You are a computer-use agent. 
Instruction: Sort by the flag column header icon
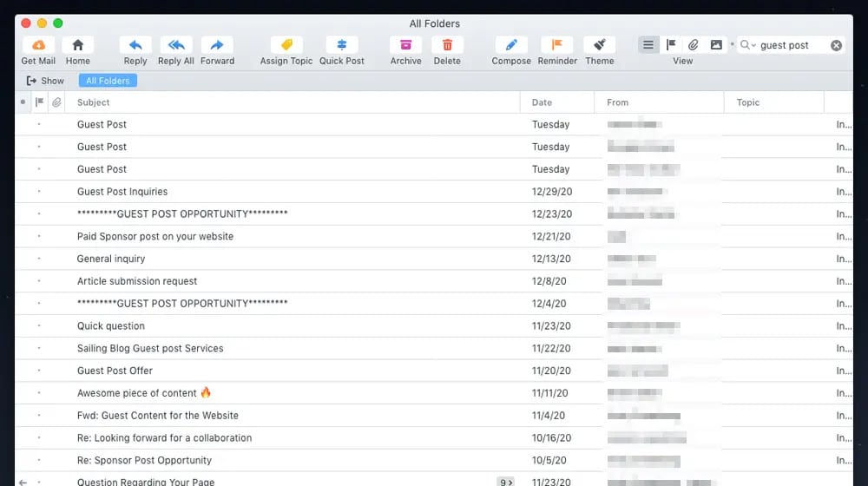[x=39, y=102]
